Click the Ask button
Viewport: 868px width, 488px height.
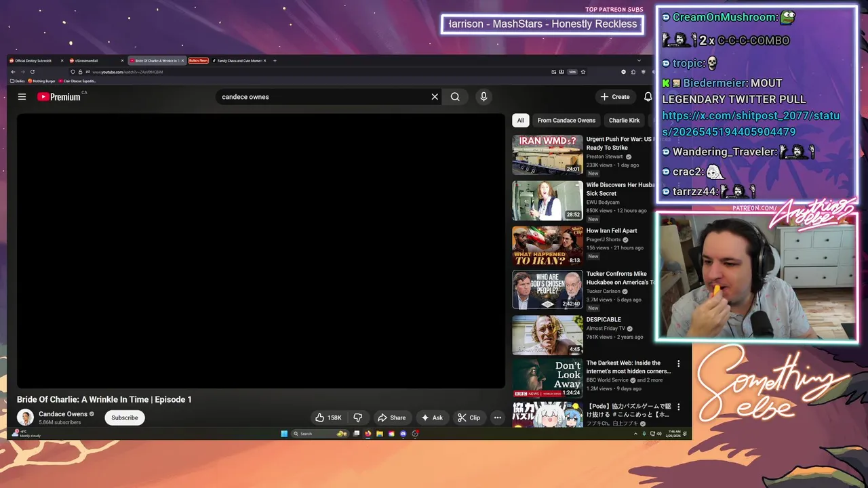click(432, 418)
